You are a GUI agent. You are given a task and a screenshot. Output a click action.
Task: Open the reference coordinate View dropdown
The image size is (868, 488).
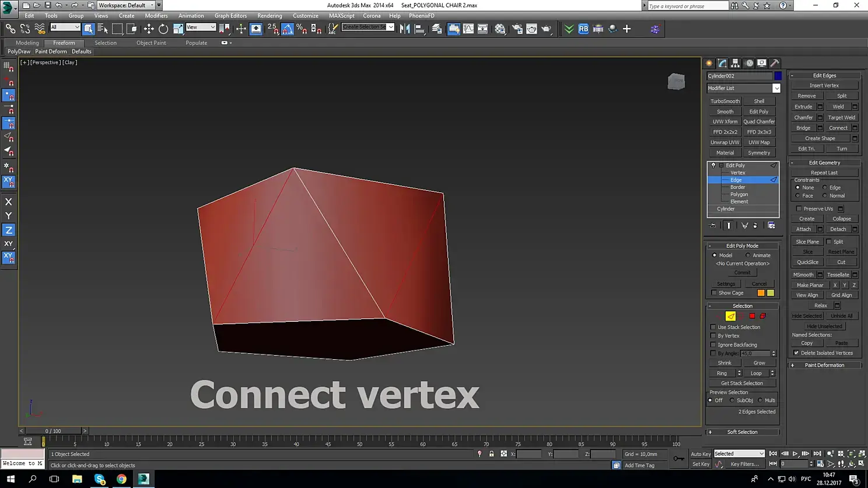tap(201, 27)
